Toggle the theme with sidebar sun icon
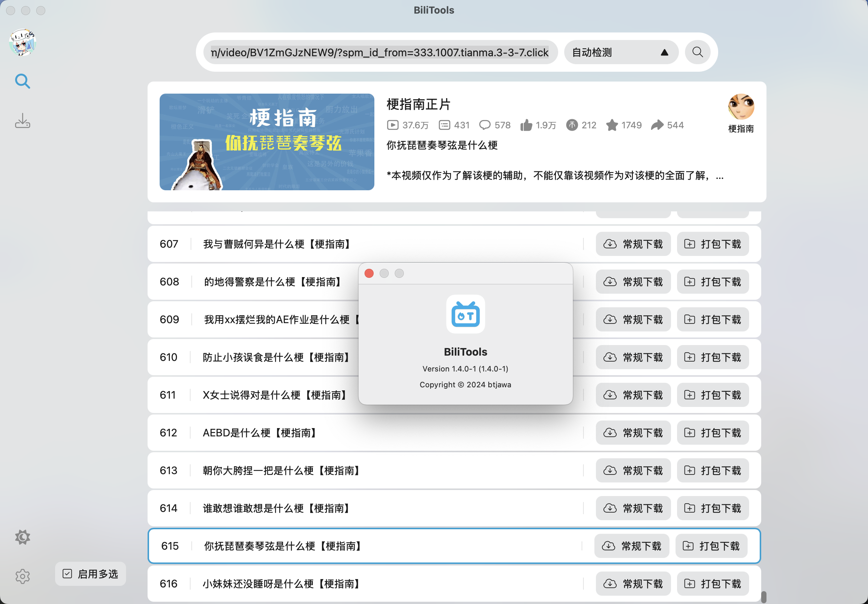 point(22,537)
